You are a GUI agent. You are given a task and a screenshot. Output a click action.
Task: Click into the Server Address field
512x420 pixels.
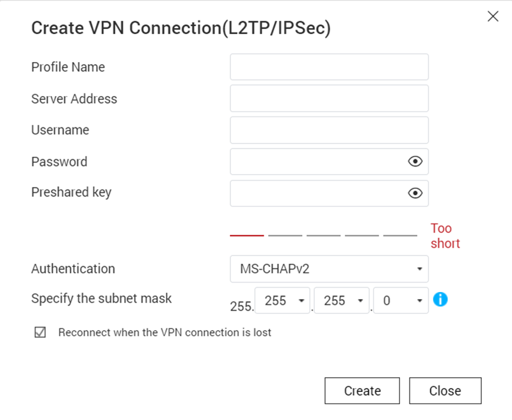coord(329,99)
